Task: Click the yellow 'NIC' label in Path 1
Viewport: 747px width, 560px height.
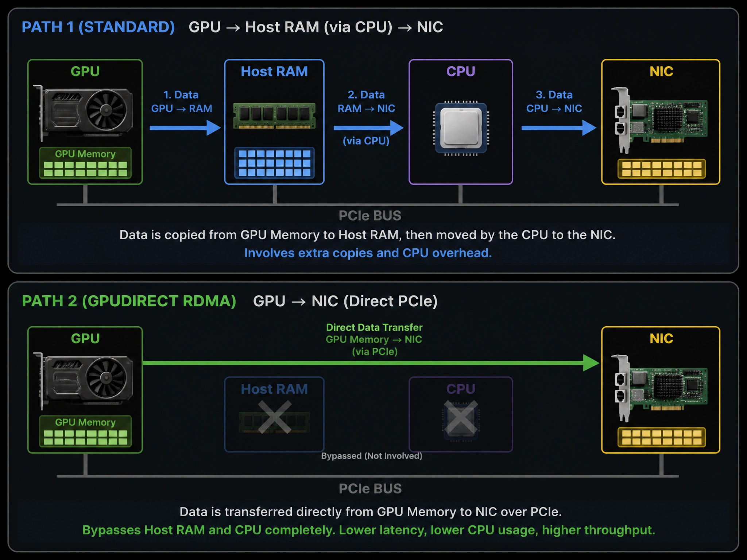Action: (661, 71)
